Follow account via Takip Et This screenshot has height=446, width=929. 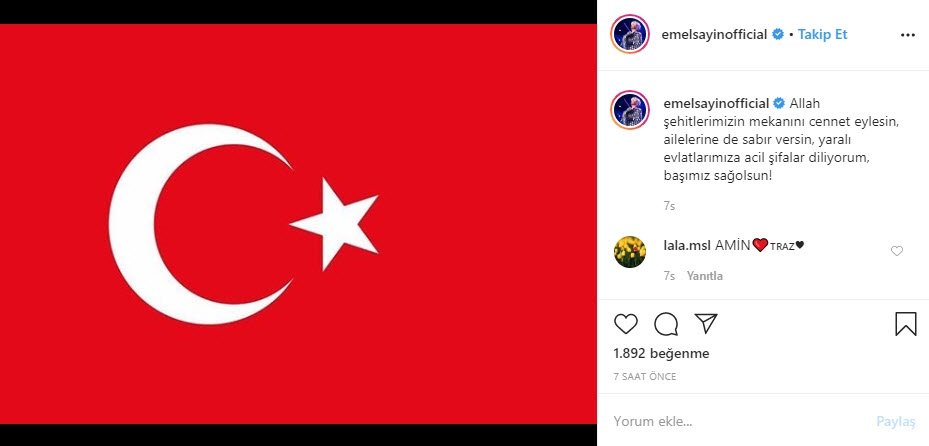point(822,34)
